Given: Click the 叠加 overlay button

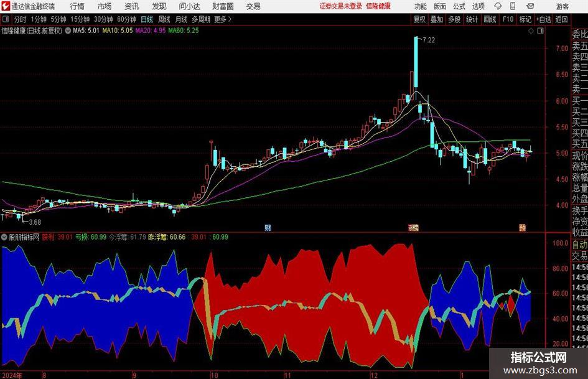Looking at the screenshot, I should coord(437,19).
